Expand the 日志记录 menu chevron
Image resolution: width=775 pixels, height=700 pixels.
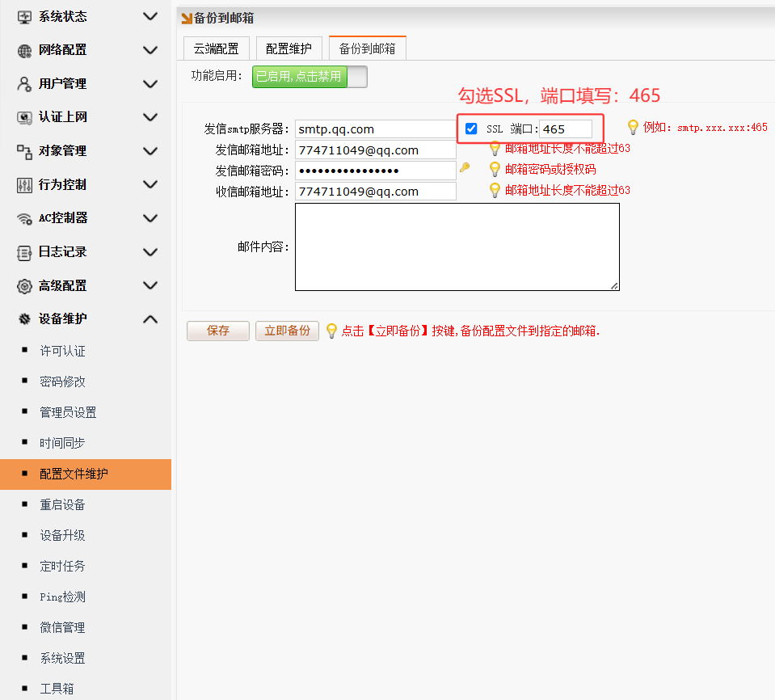coord(150,252)
